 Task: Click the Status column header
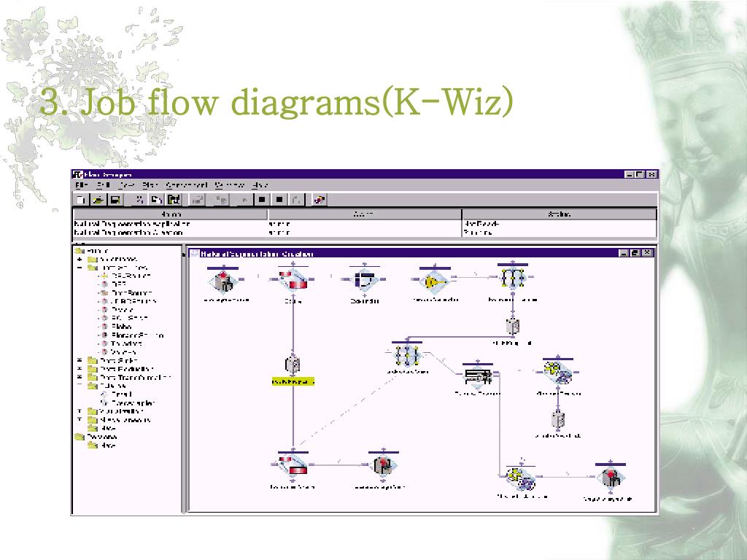tap(559, 214)
